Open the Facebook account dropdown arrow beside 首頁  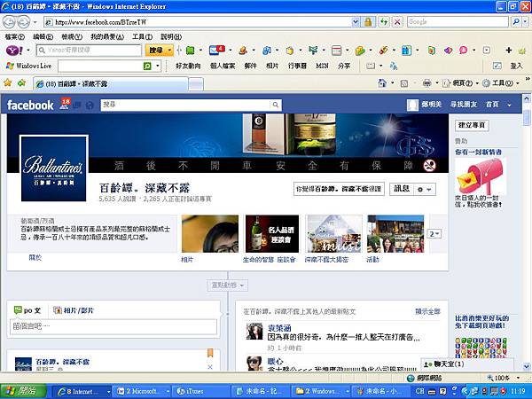click(509, 106)
